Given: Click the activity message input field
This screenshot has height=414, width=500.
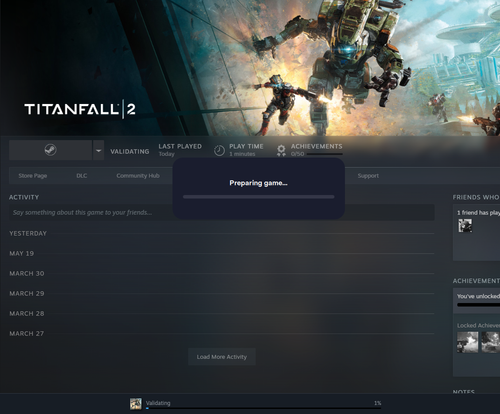Looking at the screenshot, I should click(x=222, y=212).
